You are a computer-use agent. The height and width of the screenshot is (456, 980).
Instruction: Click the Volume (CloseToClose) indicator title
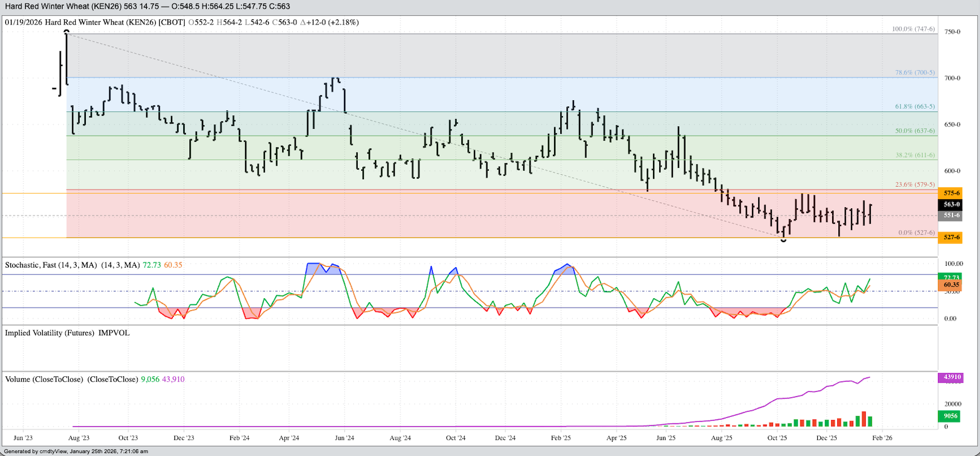coord(44,379)
